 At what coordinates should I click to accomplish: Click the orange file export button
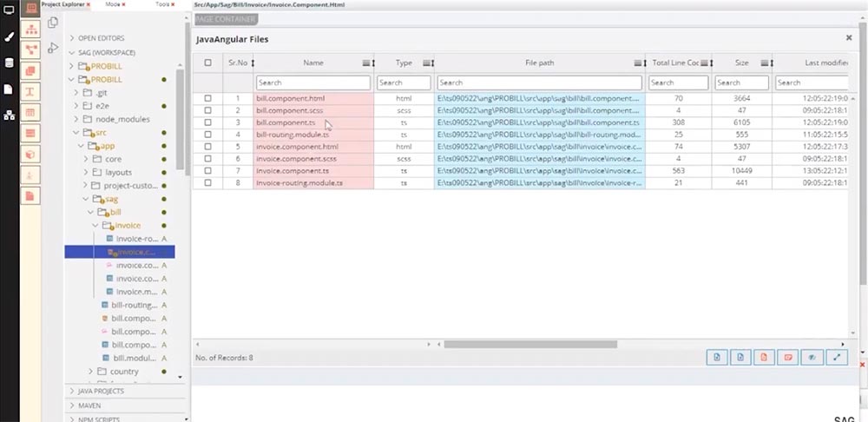765,357
